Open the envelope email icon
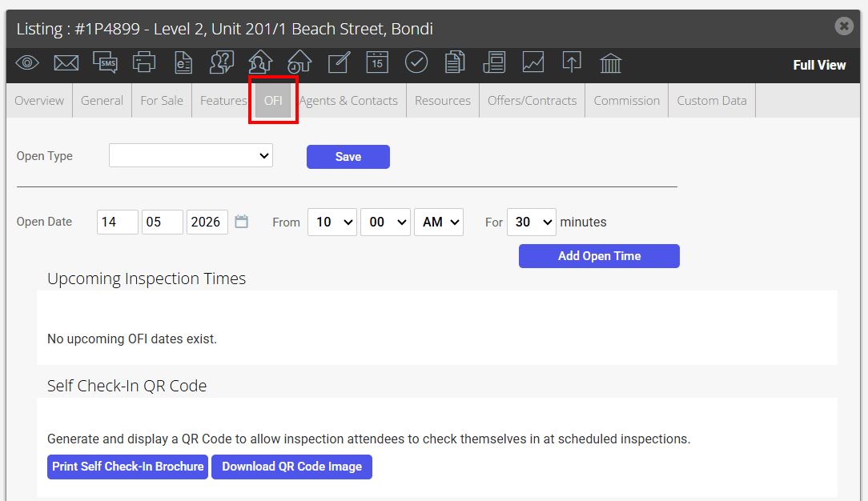This screenshot has width=868, height=501. click(x=66, y=63)
